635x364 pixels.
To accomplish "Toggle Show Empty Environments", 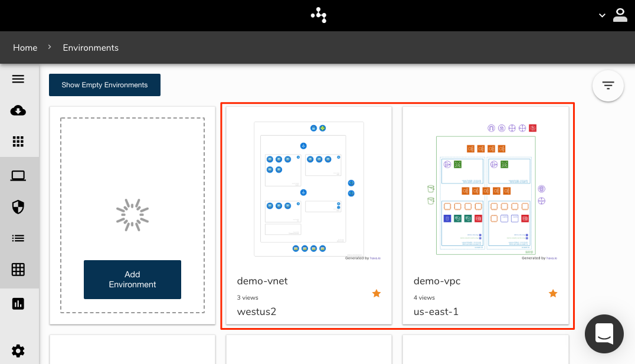I will [x=104, y=85].
